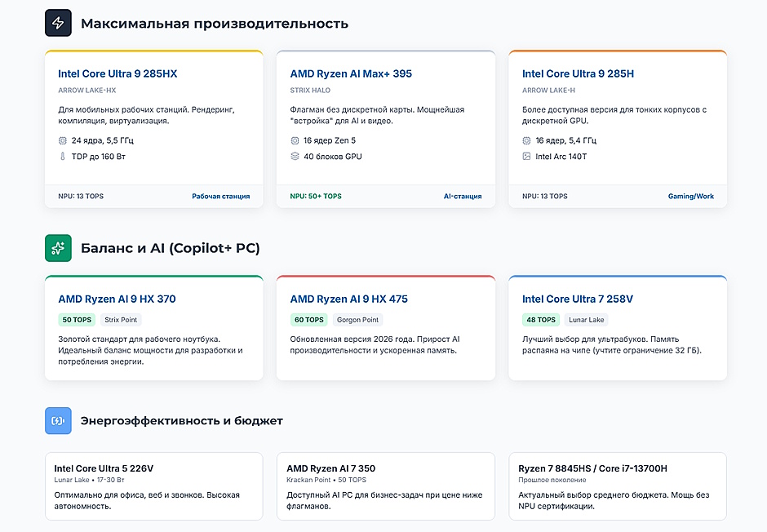767x532 pixels.
Task: Click the chip icon beside "16 ядер Zen 5"
Action: pyautogui.click(x=295, y=141)
